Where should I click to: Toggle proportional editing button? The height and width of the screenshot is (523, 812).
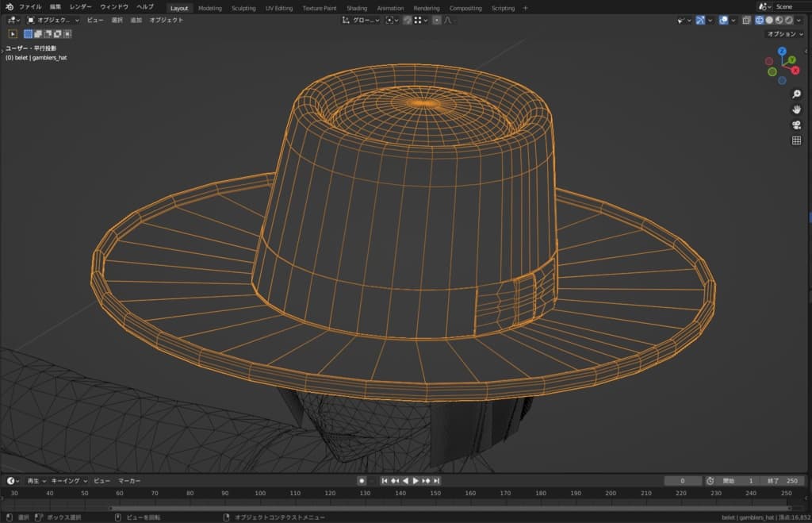pyautogui.click(x=437, y=20)
